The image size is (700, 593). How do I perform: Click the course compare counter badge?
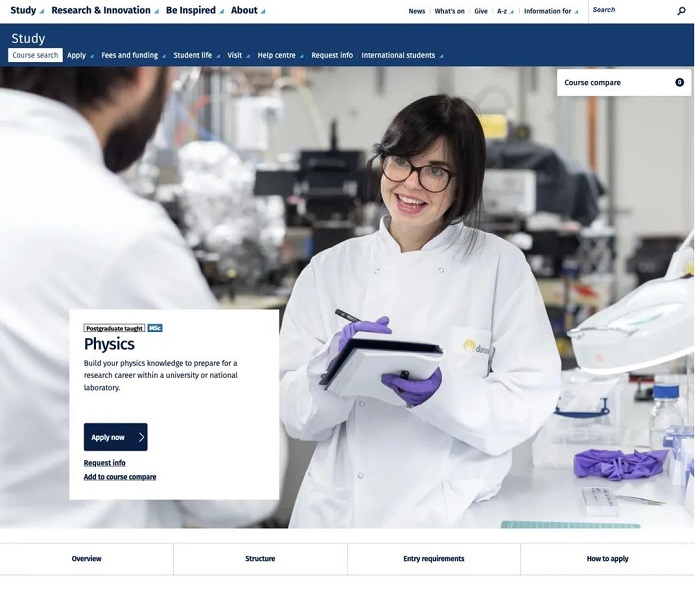point(679,83)
